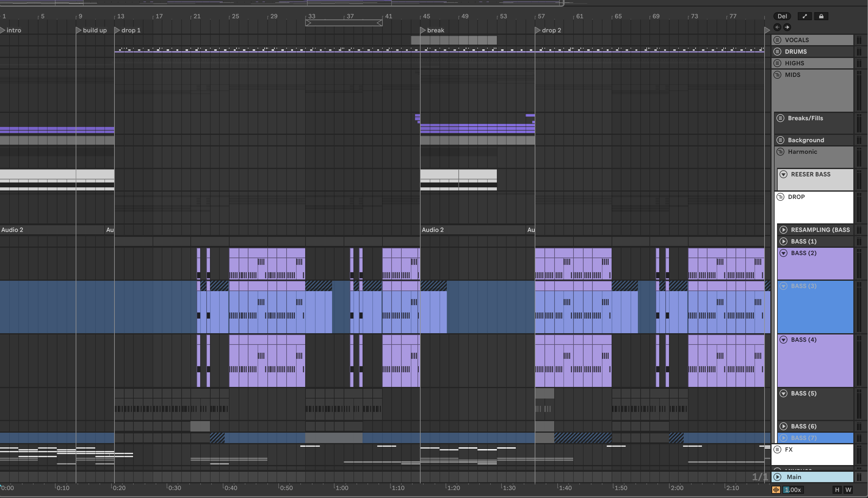
Task: Click the DRUMS track meter
Action: [859, 52]
